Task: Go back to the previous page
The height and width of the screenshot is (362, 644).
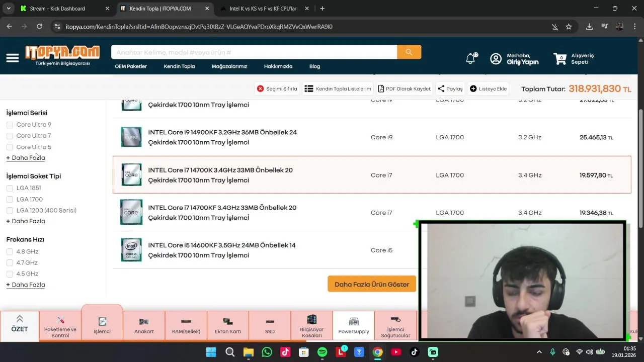Action: click(x=9, y=27)
